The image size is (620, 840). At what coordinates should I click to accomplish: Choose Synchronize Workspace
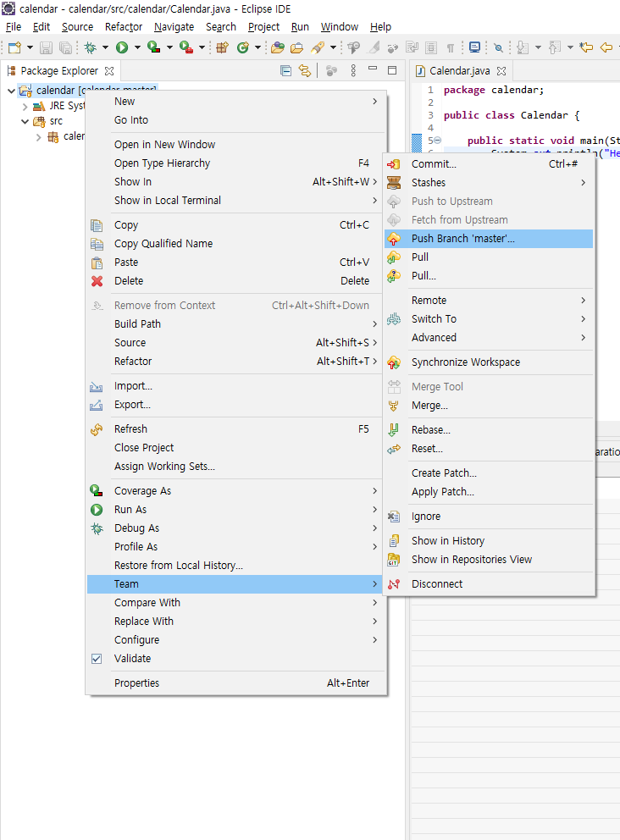[489, 362]
